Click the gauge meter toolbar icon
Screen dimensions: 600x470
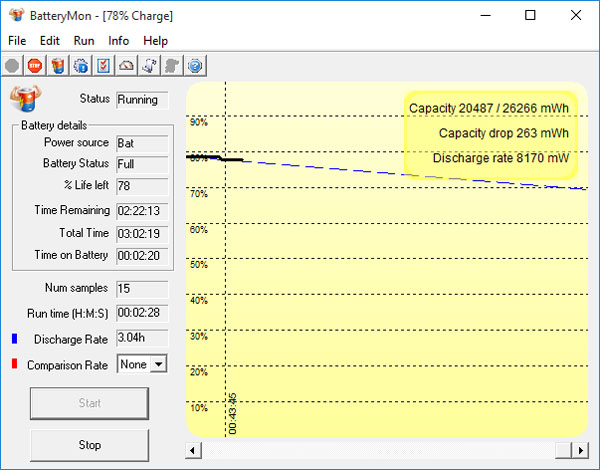(x=126, y=66)
